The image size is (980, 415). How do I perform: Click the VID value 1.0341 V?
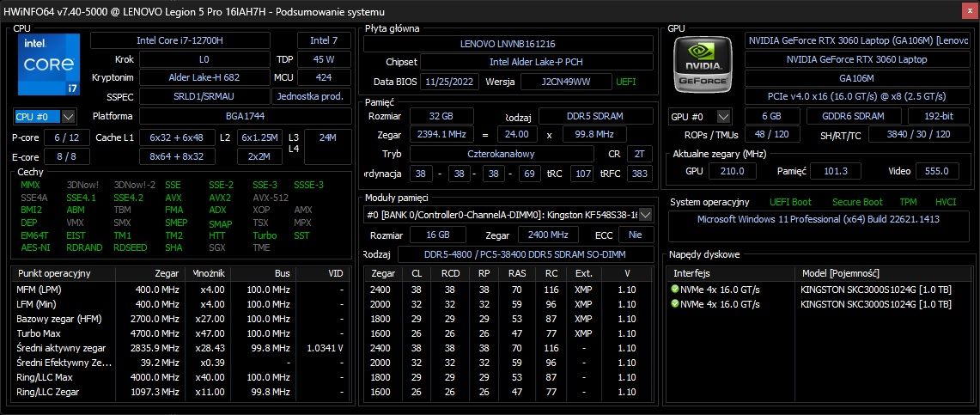click(x=325, y=348)
